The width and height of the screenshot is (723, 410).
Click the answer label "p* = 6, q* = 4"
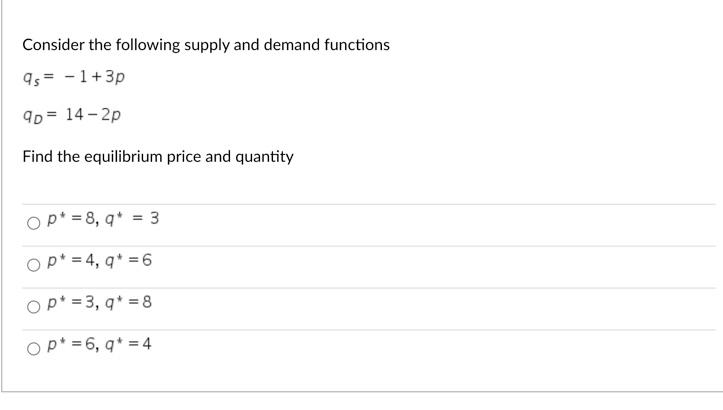tap(100, 344)
